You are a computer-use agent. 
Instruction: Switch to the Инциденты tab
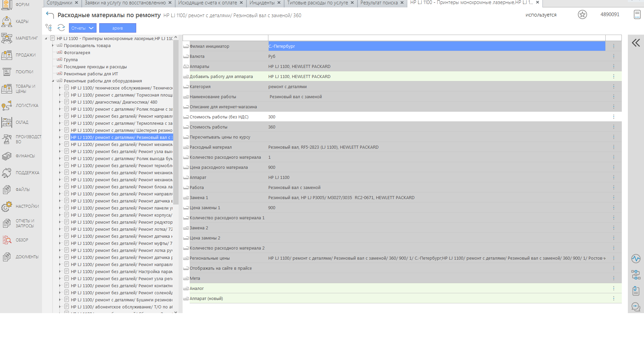(x=262, y=3)
